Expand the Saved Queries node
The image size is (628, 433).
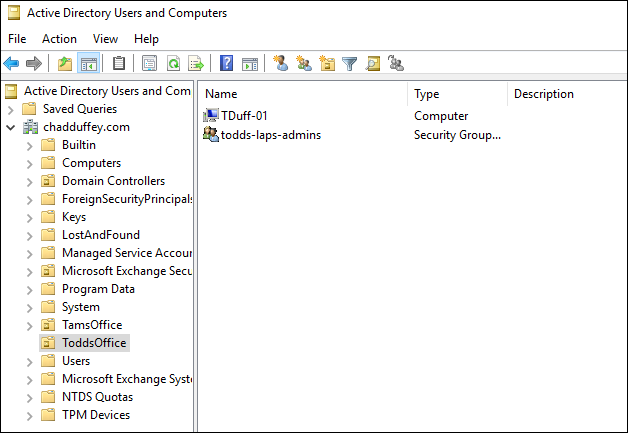click(x=11, y=109)
